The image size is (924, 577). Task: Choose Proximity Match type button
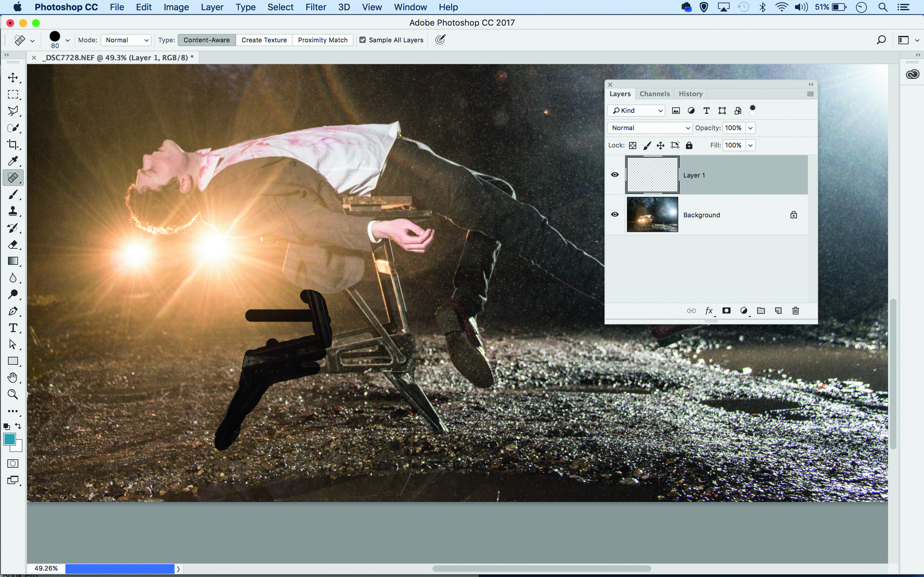pos(323,40)
